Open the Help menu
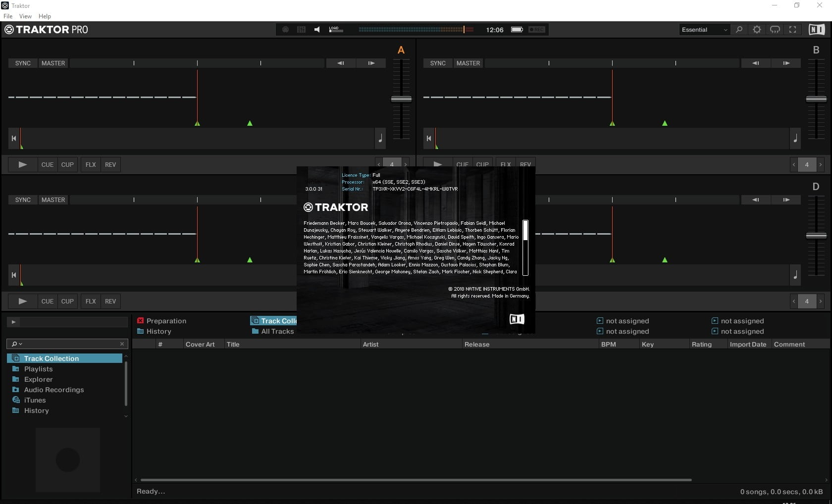 [45, 16]
